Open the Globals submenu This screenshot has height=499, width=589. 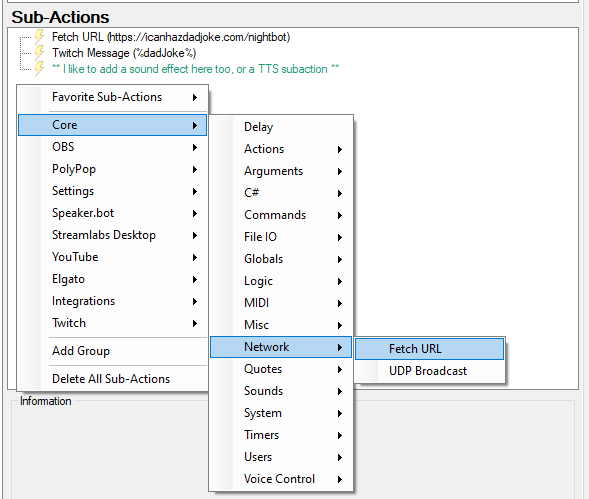click(x=281, y=259)
